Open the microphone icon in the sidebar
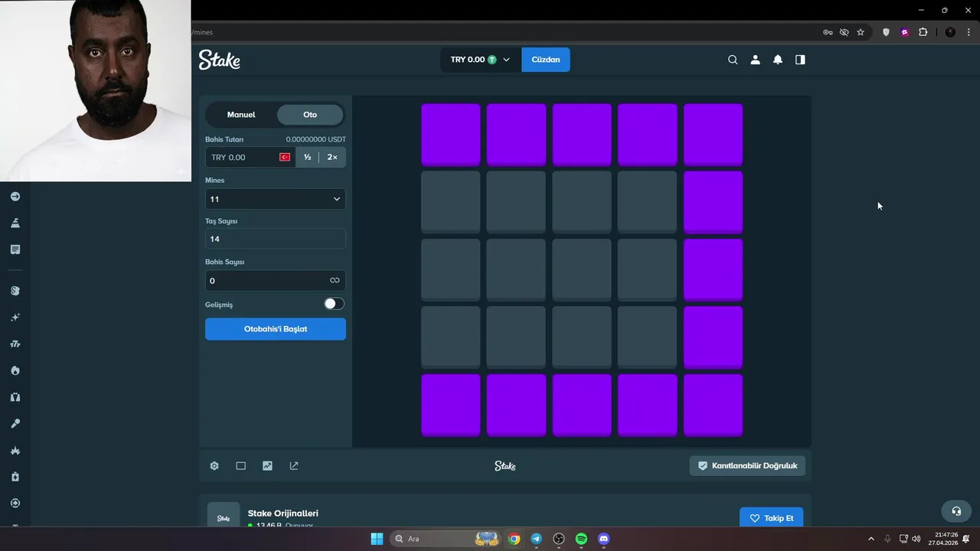 click(15, 424)
